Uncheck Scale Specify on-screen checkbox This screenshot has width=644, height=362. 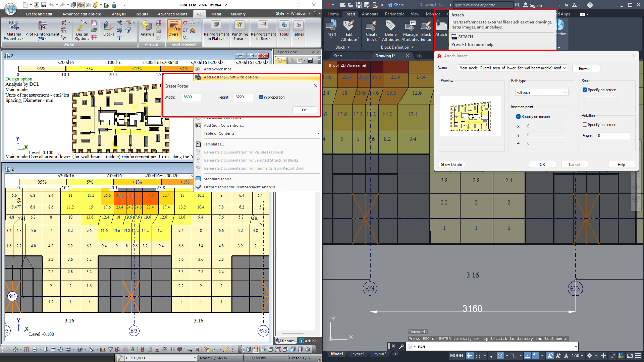(585, 90)
